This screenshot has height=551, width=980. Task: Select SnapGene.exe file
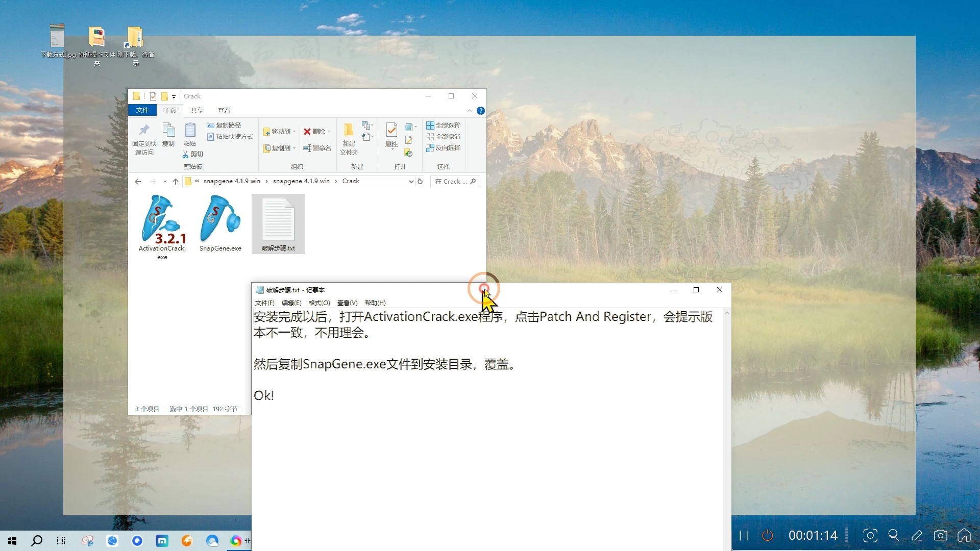coord(220,223)
